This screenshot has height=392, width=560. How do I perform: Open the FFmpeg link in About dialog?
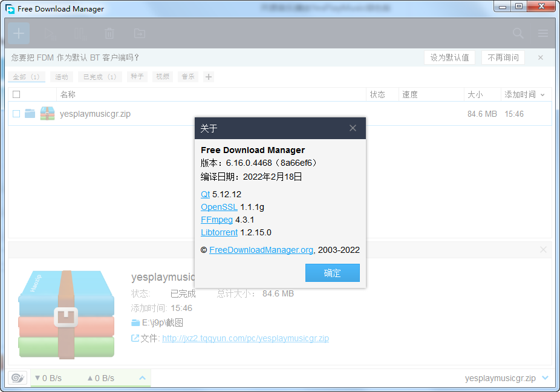[x=217, y=220]
